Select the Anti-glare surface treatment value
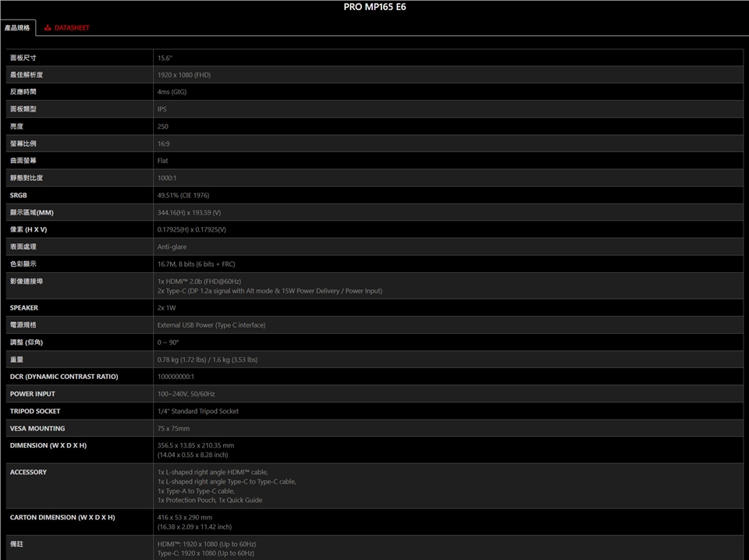This screenshot has width=749, height=560. click(x=172, y=246)
